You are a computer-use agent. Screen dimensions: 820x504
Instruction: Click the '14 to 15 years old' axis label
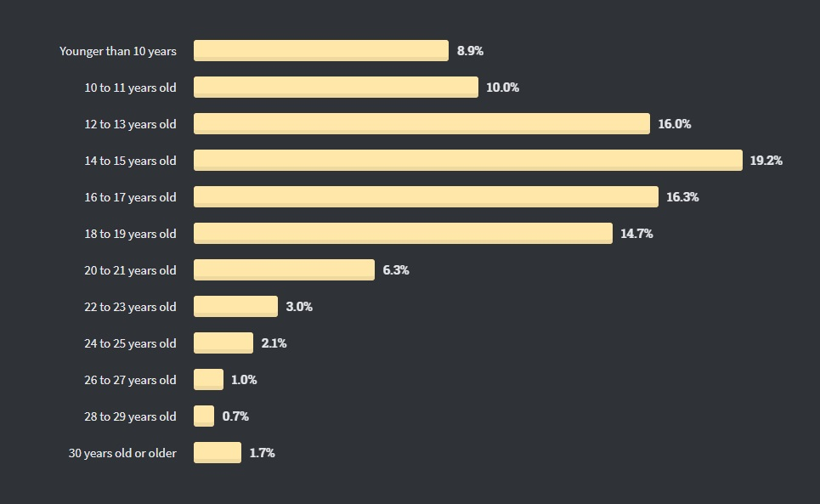pos(130,161)
